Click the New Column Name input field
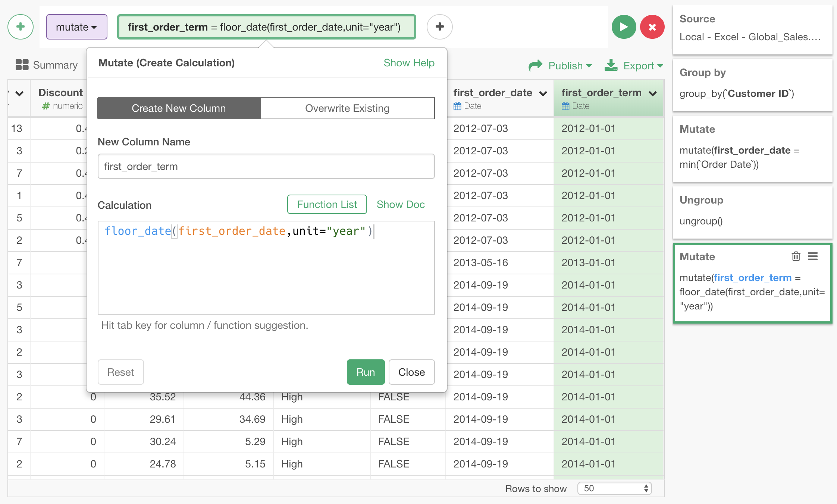The height and width of the screenshot is (504, 837). pyautogui.click(x=266, y=166)
